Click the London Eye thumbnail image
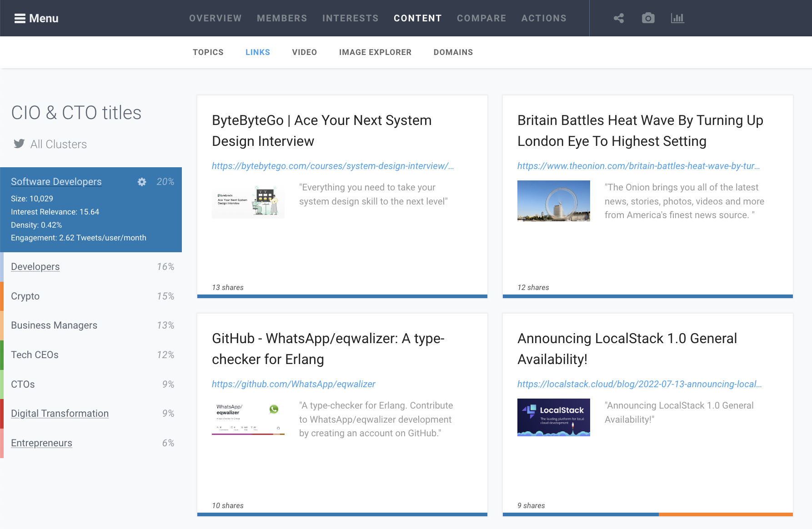The width and height of the screenshot is (812, 529). pyautogui.click(x=554, y=201)
